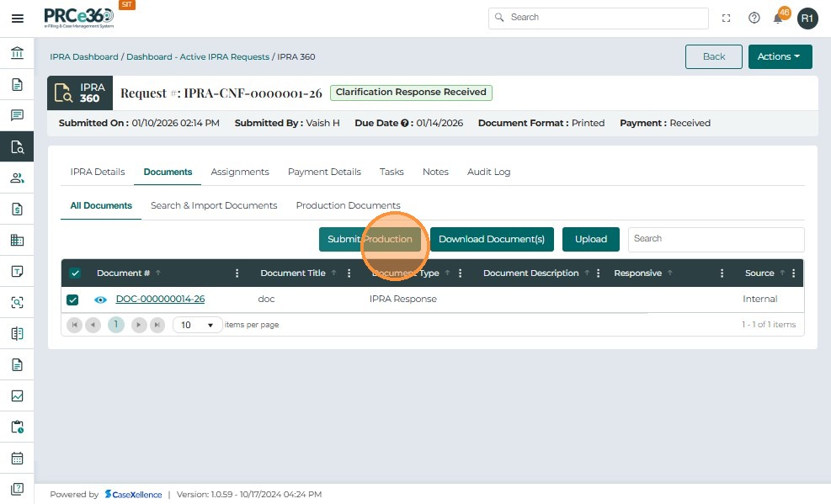
Task: Open Search & Import Documents sub-tab
Action: [x=214, y=205]
